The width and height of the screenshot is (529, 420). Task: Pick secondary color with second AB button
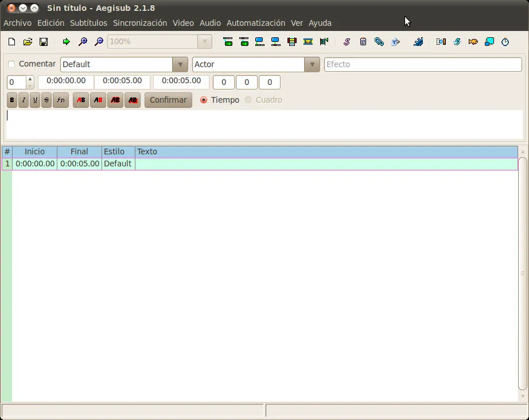[98, 100]
